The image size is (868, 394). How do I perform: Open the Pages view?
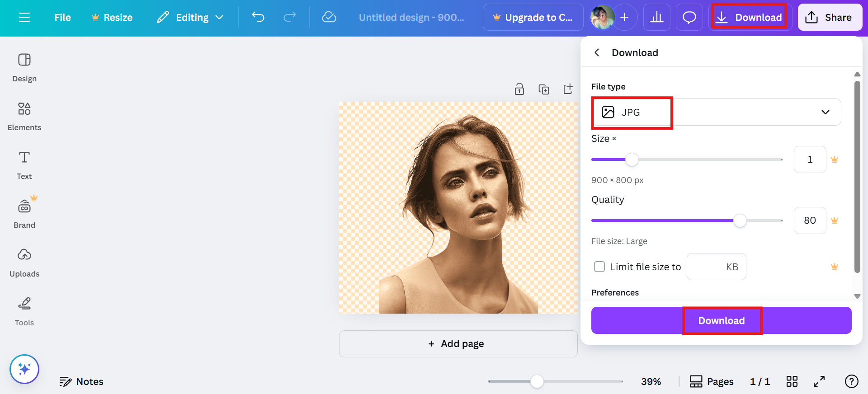pos(712,382)
